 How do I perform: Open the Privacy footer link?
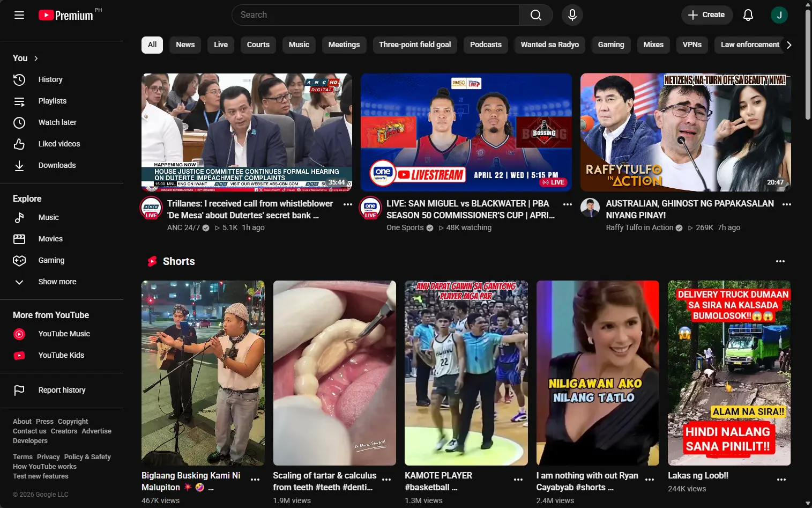tap(48, 457)
